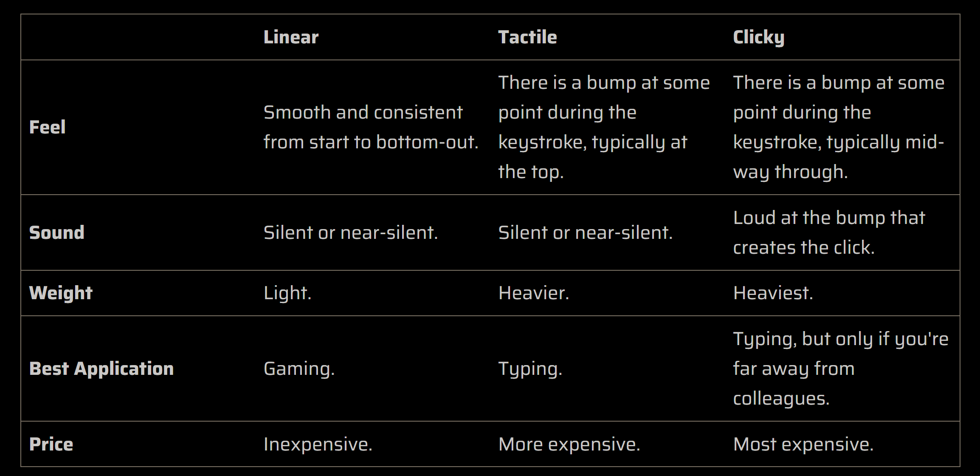Select the Weight row label
The width and height of the screenshot is (980, 476).
click(x=61, y=293)
